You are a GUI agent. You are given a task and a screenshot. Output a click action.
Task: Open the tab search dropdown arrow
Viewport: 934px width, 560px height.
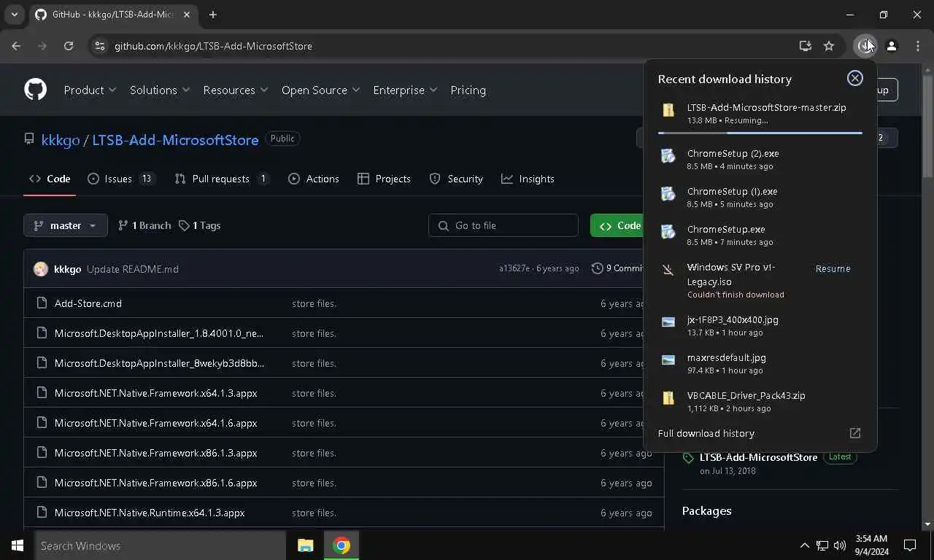point(14,15)
